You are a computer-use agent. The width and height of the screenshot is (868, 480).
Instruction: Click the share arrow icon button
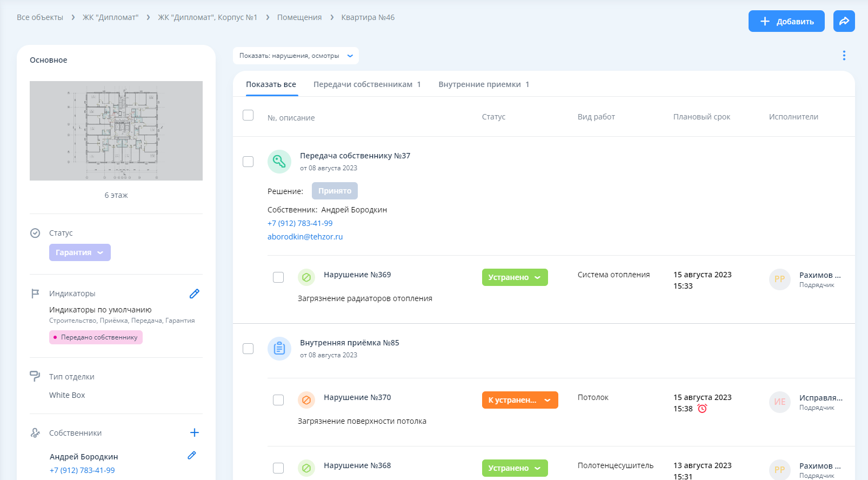844,21
